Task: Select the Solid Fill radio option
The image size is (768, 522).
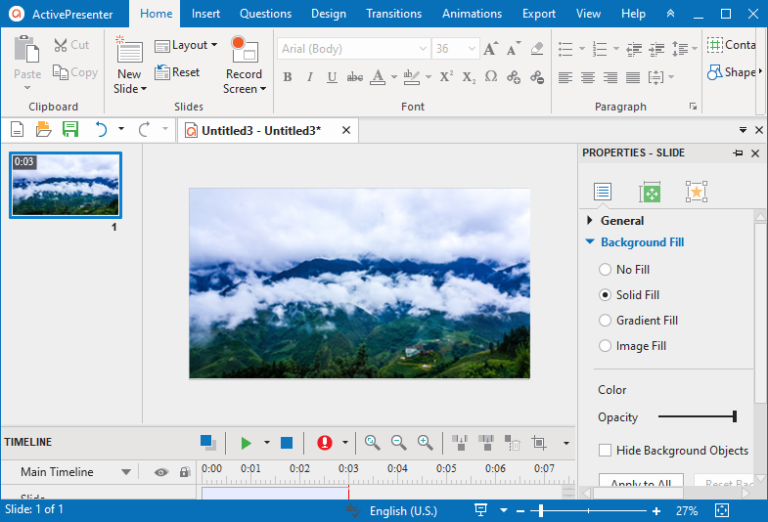Action: point(605,295)
